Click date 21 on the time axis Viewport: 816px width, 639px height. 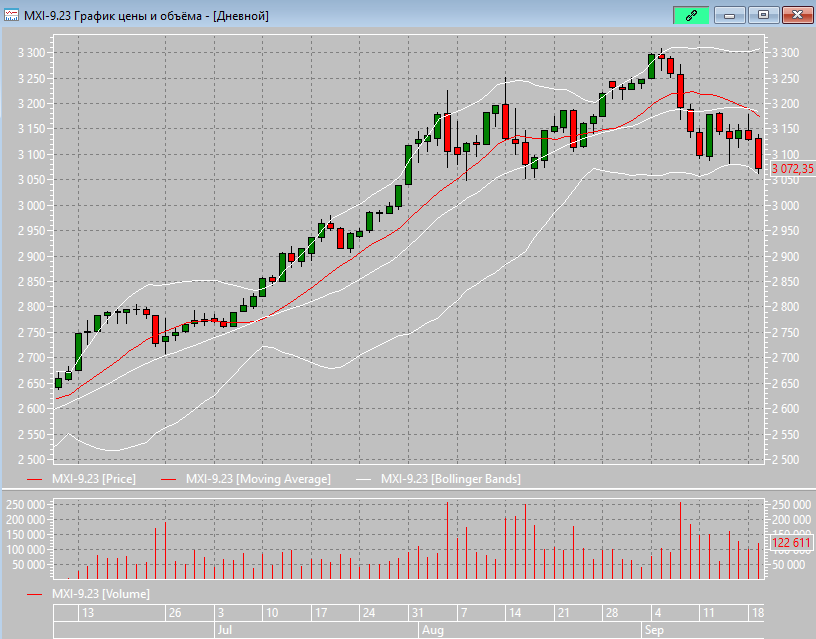(563, 612)
